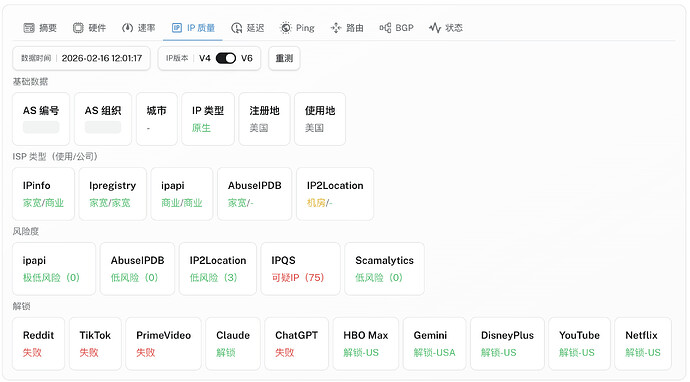Image resolution: width=690 pixels, height=382 pixels.
Task: Click the ChatGPT unlock status 失败
Action: click(x=285, y=353)
